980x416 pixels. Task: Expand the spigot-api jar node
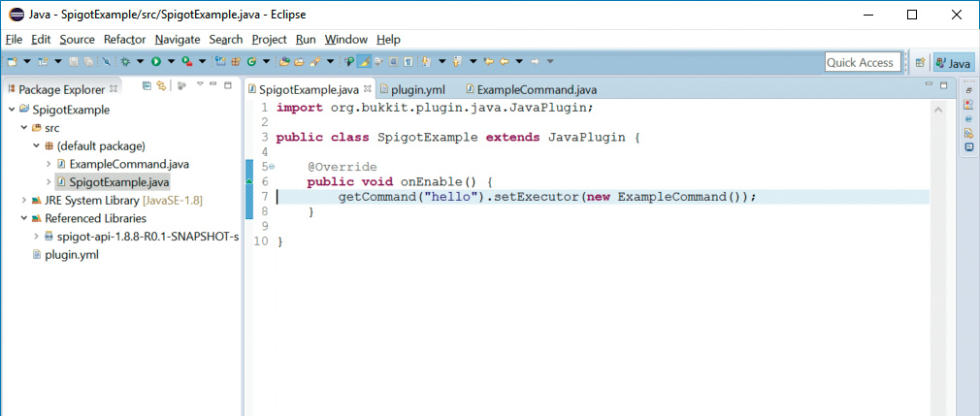pyautogui.click(x=36, y=237)
